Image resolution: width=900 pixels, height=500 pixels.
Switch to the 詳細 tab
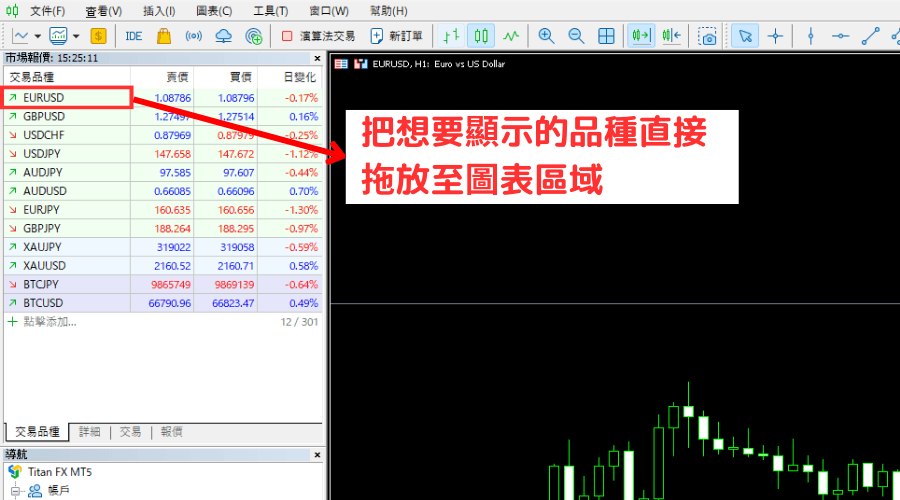click(89, 431)
